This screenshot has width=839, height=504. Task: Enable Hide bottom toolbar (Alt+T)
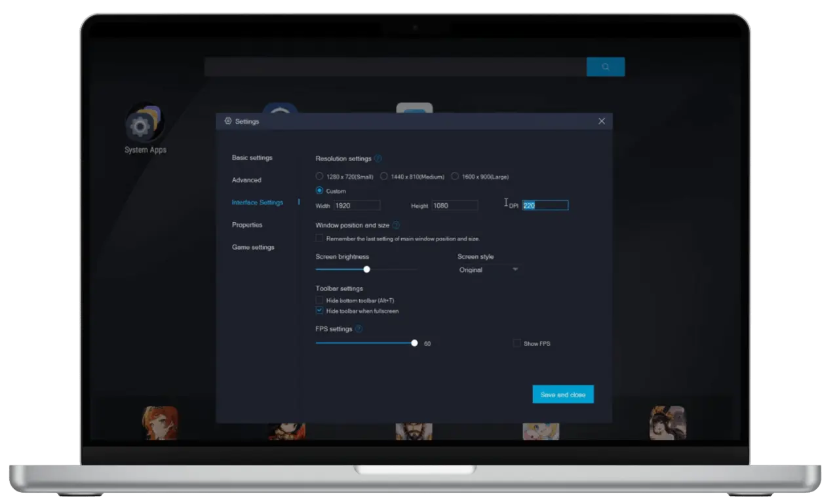point(319,300)
